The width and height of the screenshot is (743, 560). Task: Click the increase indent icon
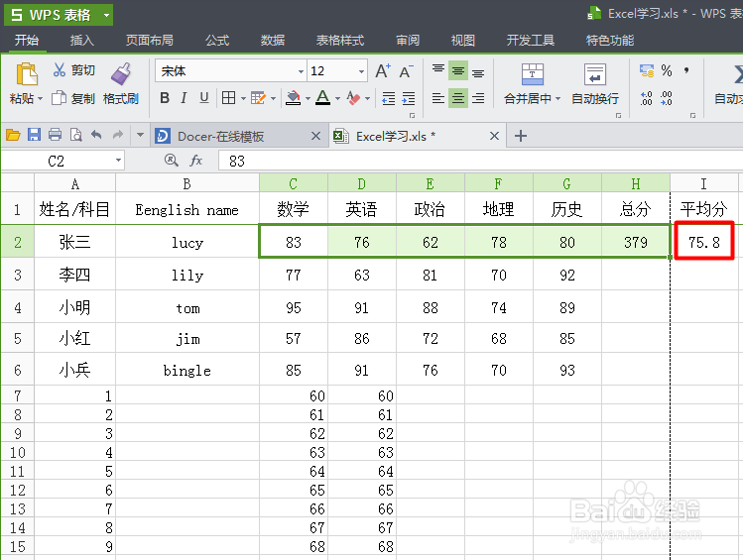409,98
